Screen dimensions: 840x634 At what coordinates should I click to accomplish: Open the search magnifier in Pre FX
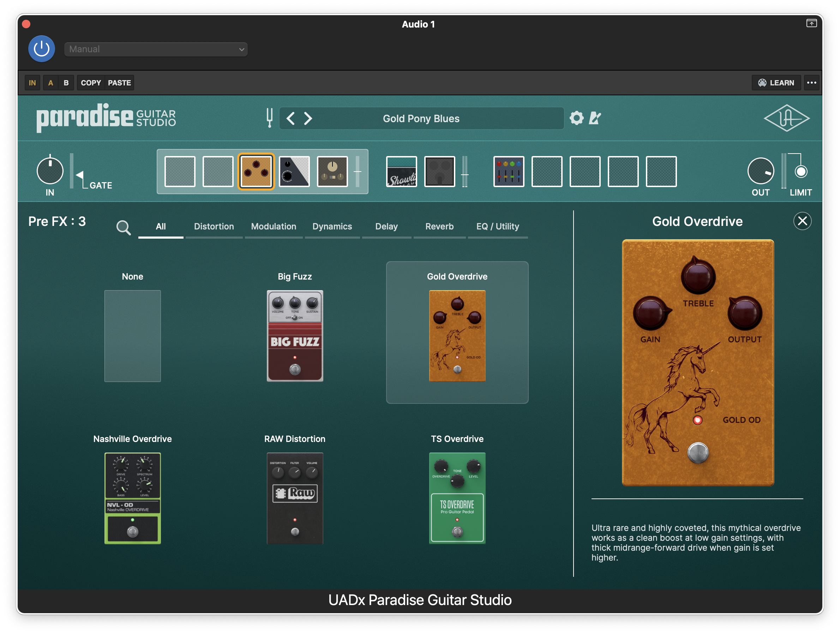(124, 228)
